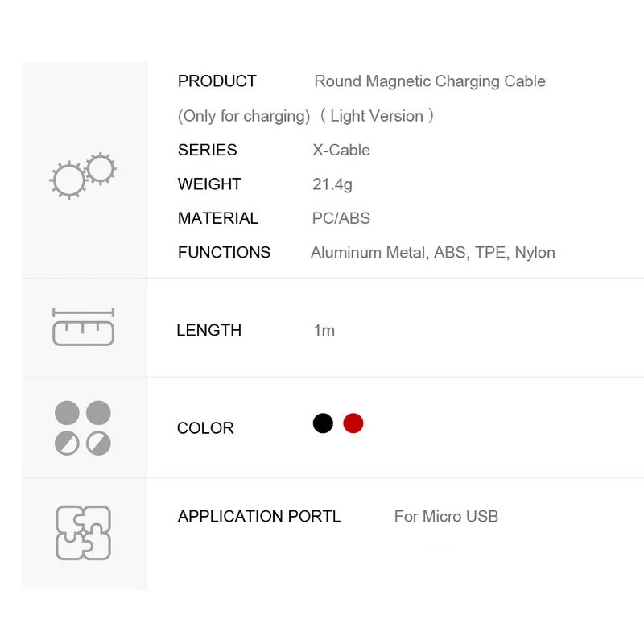The image size is (644, 644).
Task: Click the SERIES label
Action: [207, 150]
